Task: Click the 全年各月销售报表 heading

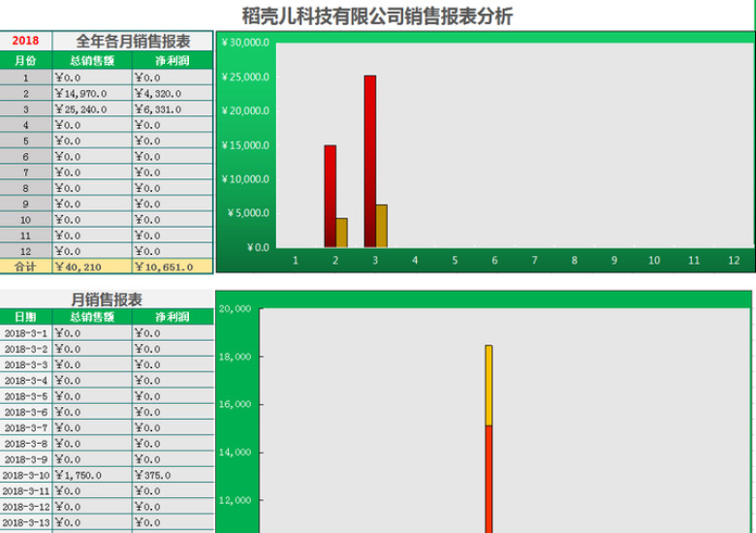Action: (133, 41)
